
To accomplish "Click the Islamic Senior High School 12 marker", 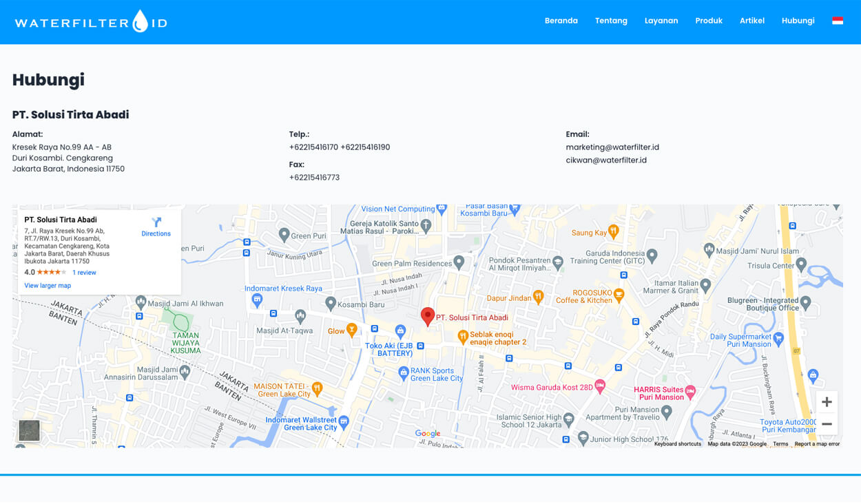I will (x=568, y=419).
